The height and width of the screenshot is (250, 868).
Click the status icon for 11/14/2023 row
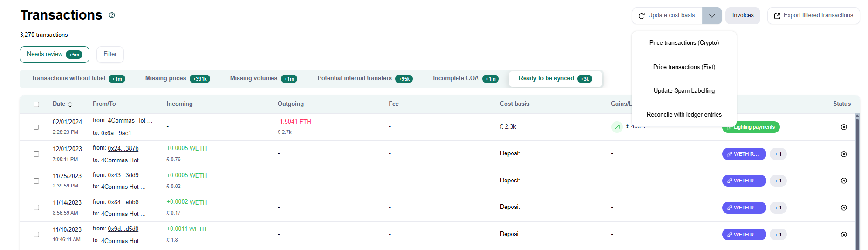click(843, 208)
